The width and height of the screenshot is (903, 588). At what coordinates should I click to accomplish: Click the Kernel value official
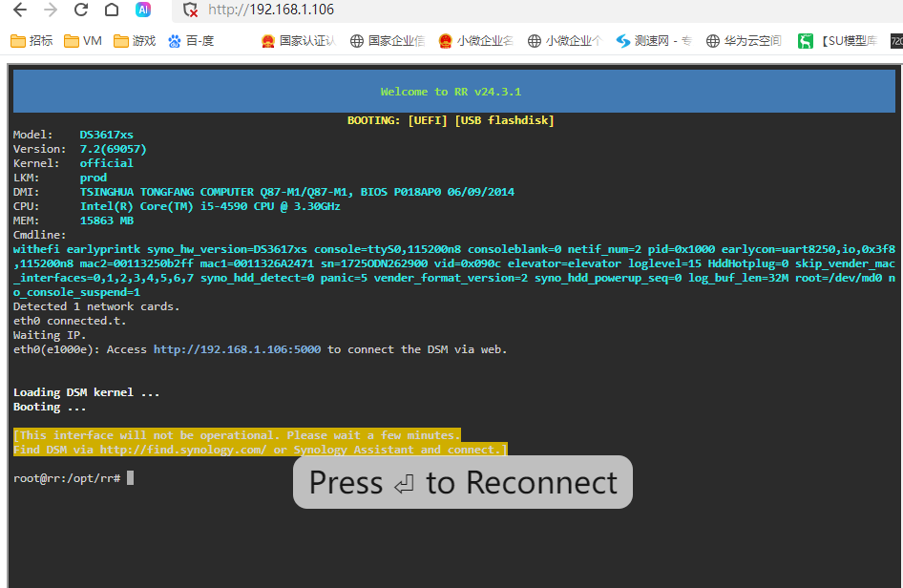(x=107, y=163)
